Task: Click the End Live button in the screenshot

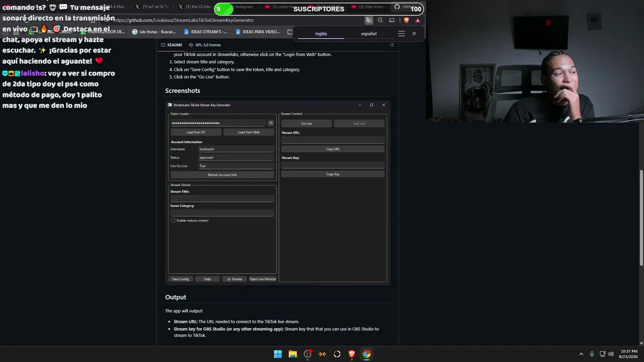Action: coord(359,123)
